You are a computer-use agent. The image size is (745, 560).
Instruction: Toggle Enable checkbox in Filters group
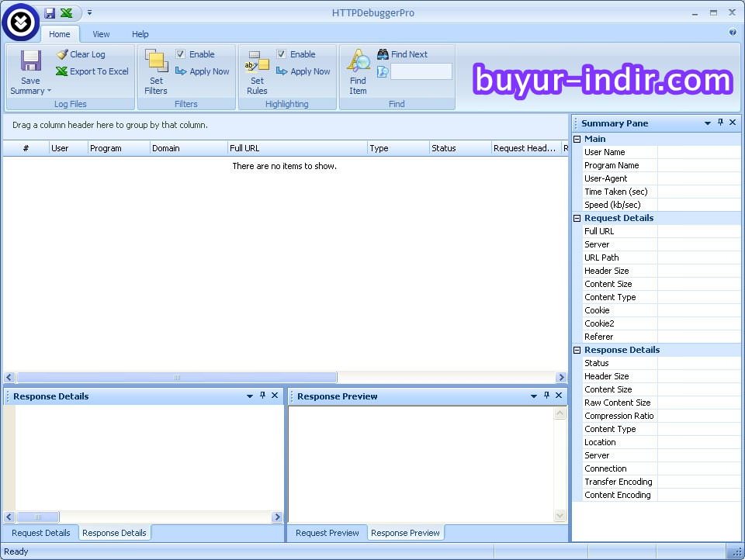tap(181, 54)
